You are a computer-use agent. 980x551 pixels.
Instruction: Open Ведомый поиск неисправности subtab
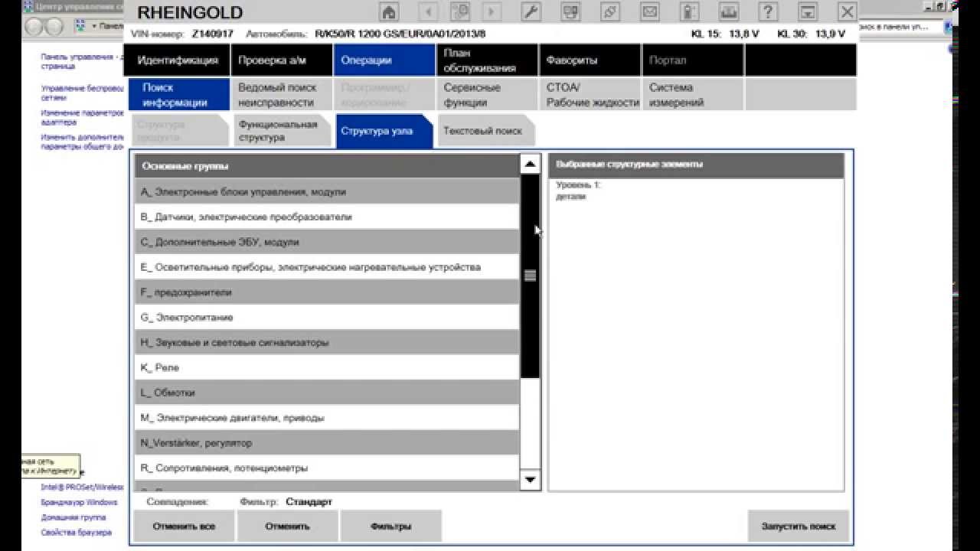pyautogui.click(x=281, y=95)
